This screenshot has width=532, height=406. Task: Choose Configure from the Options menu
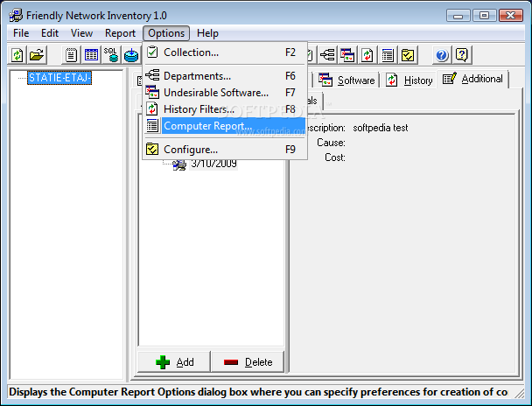pos(225,150)
